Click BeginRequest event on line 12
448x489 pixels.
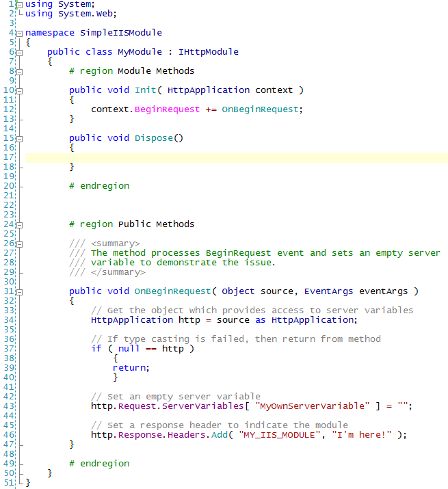pos(167,109)
